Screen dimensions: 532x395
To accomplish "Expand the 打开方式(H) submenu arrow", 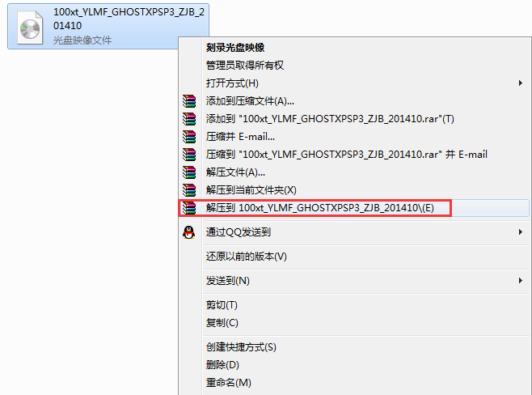I will [x=521, y=83].
